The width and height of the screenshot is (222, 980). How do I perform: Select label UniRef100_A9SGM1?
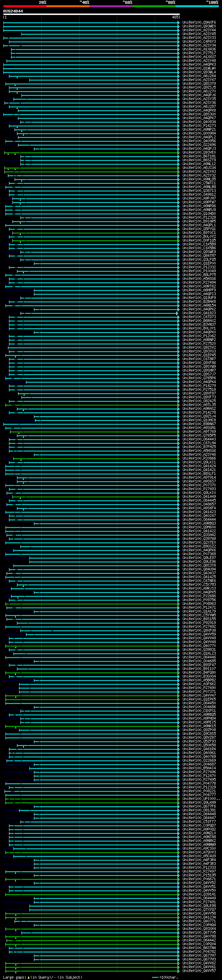pyautogui.click(x=199, y=428)
